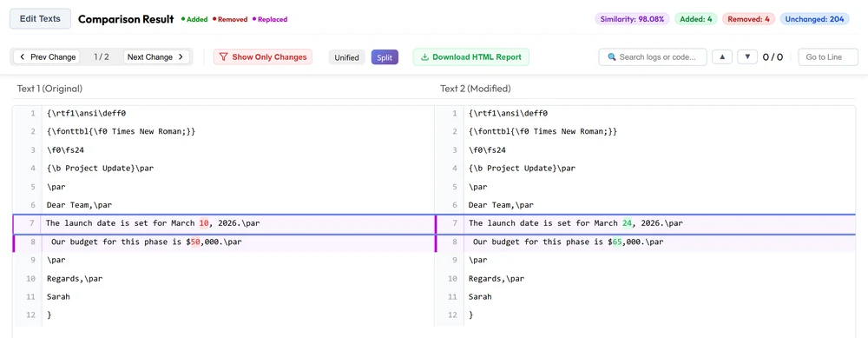The height and width of the screenshot is (338, 868).
Task: Switch to Unified view
Action: 346,57
